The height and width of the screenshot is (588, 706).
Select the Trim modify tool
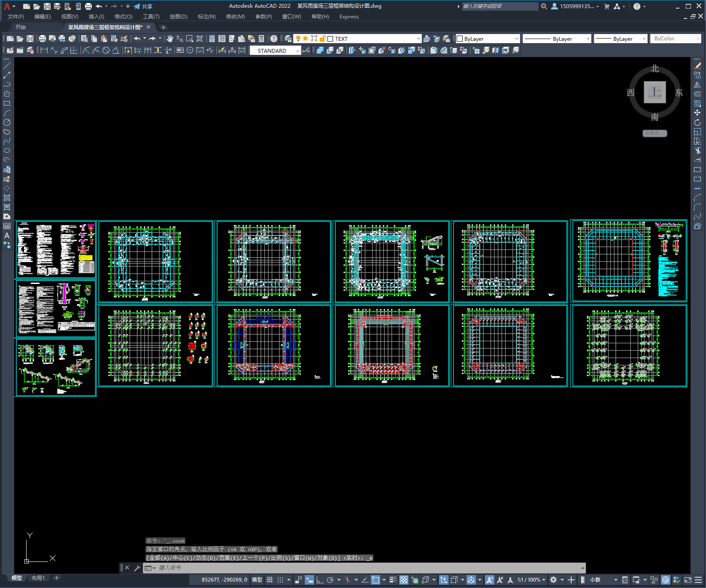coord(697,151)
